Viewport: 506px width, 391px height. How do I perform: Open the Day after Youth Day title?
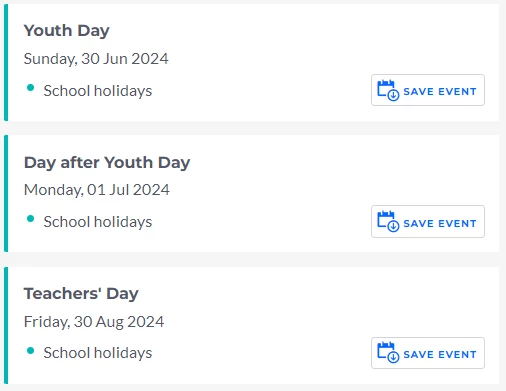coord(107,163)
